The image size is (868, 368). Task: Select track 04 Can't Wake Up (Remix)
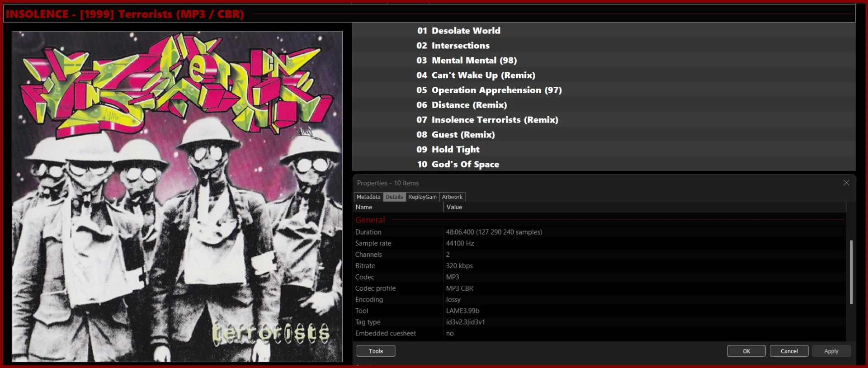pyautogui.click(x=604, y=75)
